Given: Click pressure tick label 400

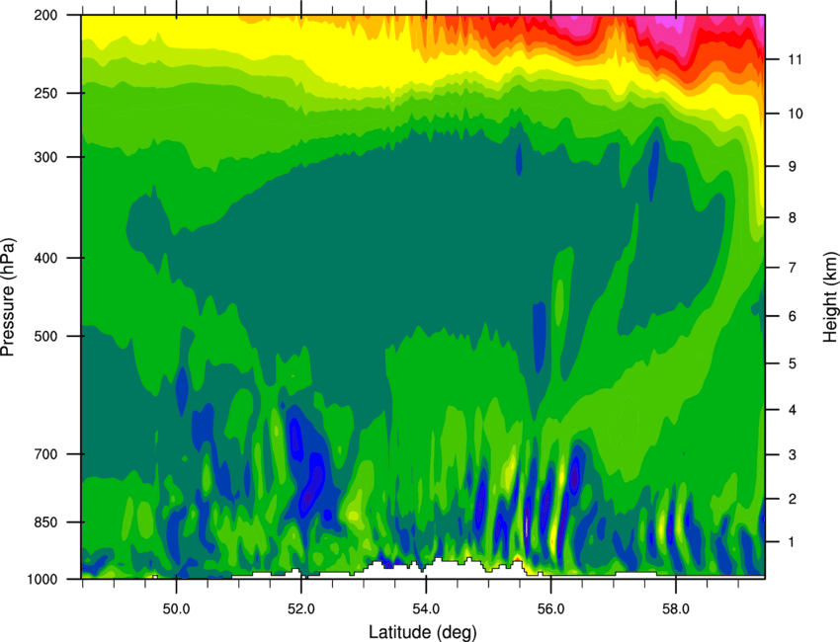Looking at the screenshot, I should [45, 258].
